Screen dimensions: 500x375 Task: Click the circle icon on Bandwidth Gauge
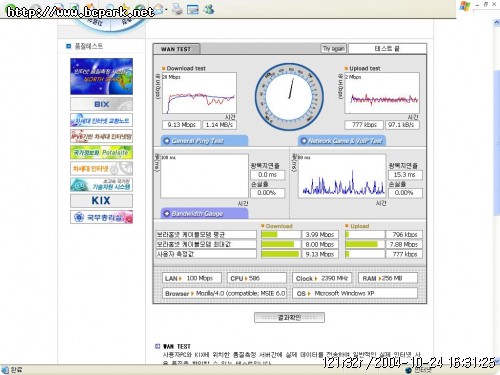pyautogui.click(x=167, y=214)
